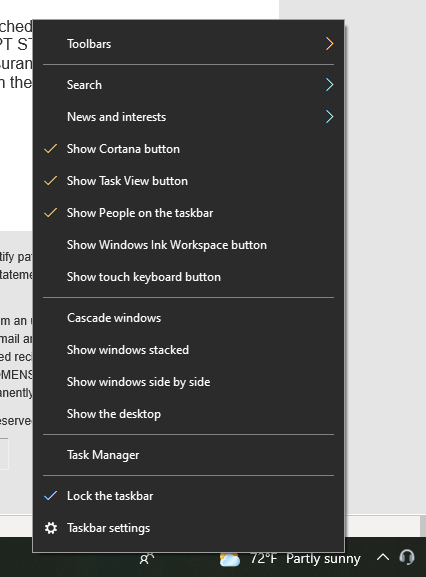Uncheck Show Cortana button

pyautogui.click(x=188, y=149)
